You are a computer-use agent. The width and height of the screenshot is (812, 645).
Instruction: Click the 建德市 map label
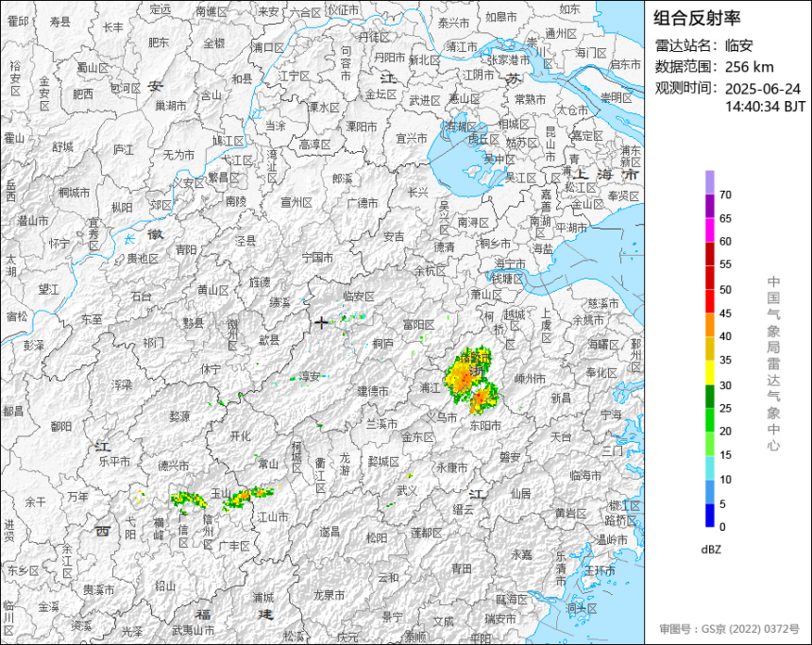373,391
